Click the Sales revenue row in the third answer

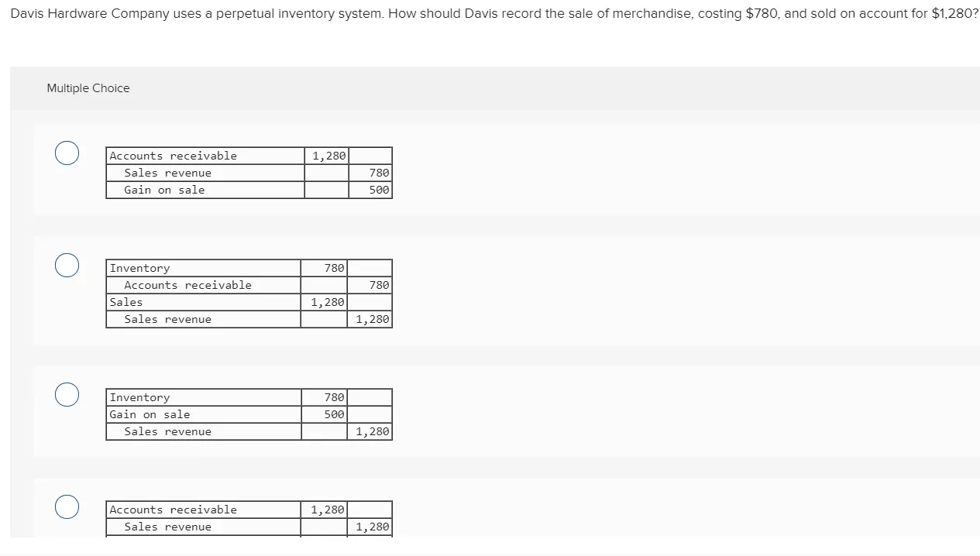249,432
